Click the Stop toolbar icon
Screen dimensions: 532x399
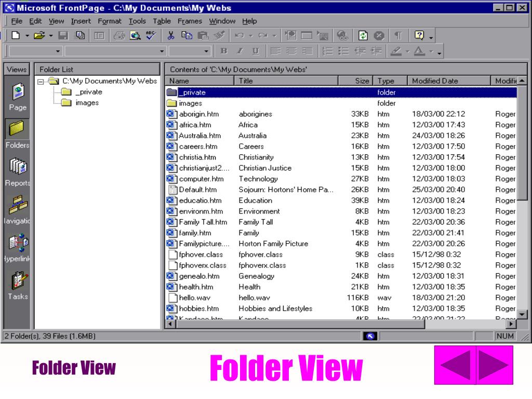tap(379, 35)
